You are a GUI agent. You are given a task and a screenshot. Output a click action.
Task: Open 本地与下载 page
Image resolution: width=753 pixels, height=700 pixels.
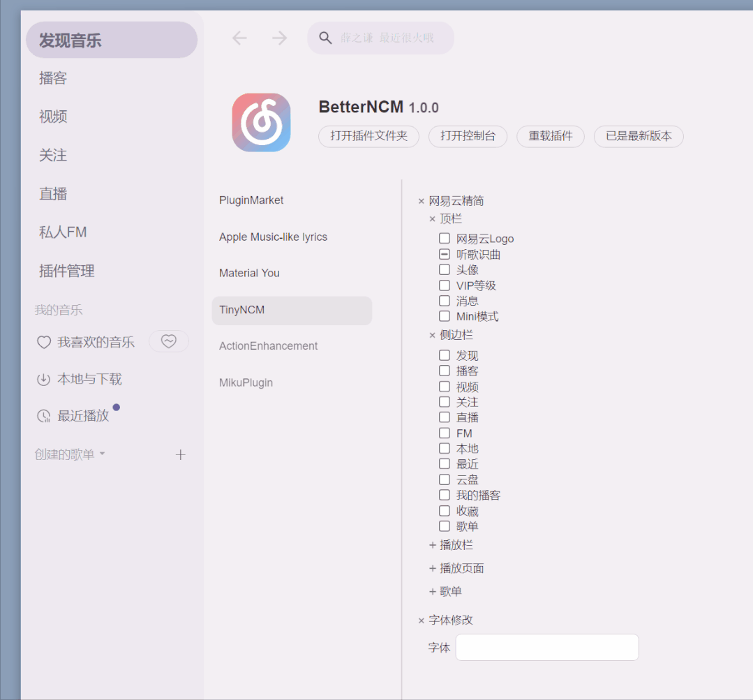coord(89,379)
